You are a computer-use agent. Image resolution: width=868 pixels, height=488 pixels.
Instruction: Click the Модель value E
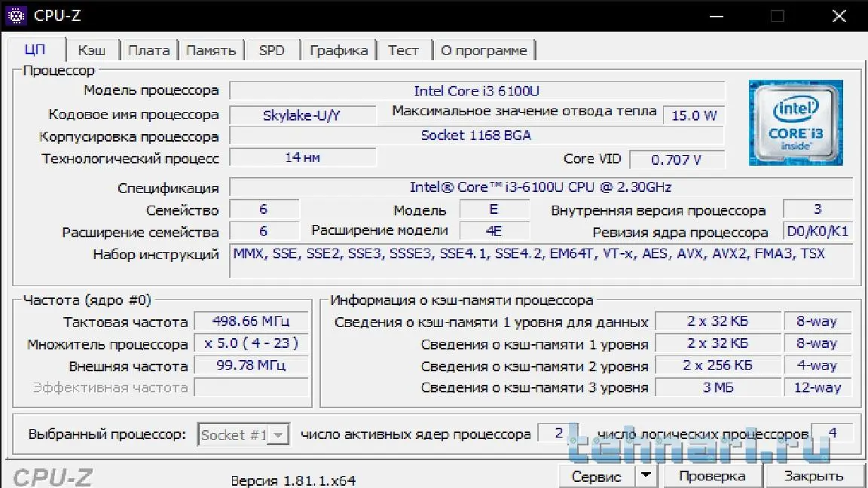click(x=494, y=209)
